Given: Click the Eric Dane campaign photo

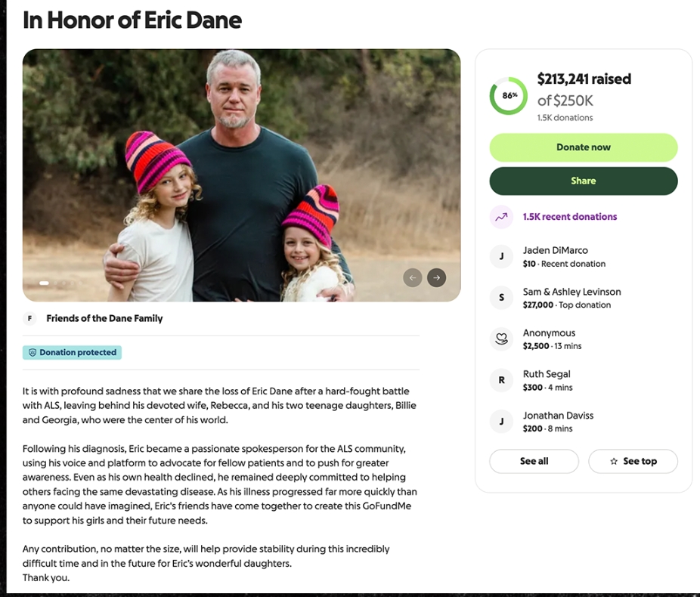Looking at the screenshot, I should pyautogui.click(x=241, y=175).
